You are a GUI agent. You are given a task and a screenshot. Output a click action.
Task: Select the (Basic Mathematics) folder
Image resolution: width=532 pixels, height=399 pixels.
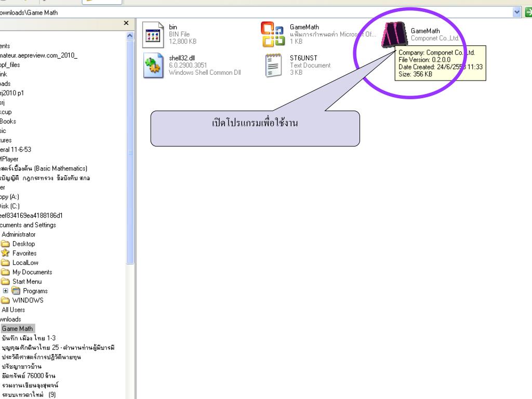coord(44,168)
